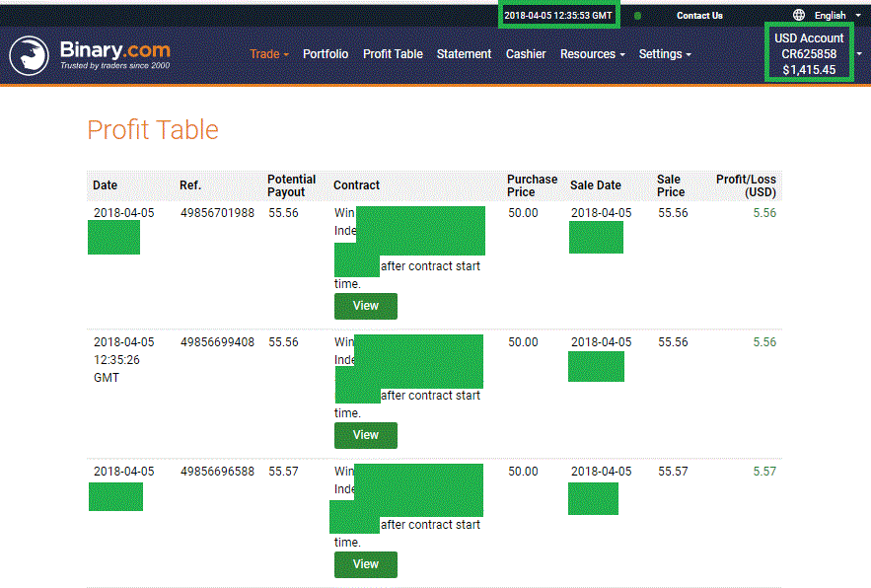Click the Sale Date column header

(x=596, y=185)
